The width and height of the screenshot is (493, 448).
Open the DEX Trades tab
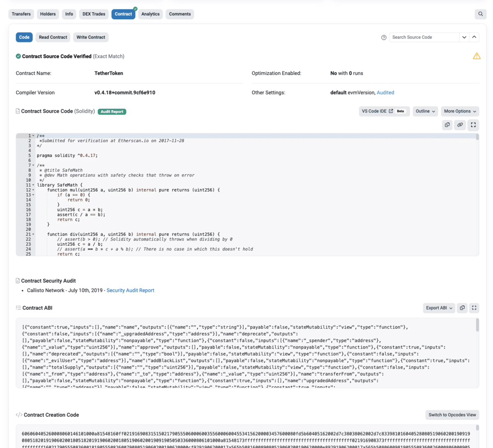(94, 14)
